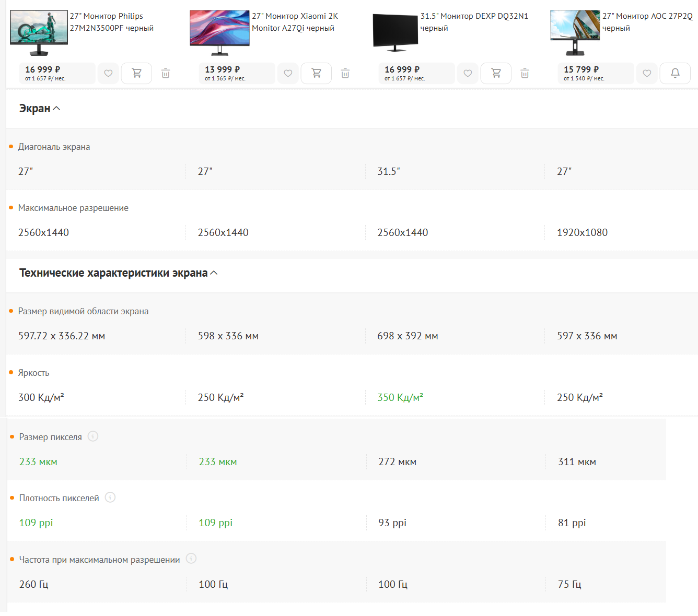Select Размер видимой области экрана label
Screen dimensions: 698x616
pos(84,311)
